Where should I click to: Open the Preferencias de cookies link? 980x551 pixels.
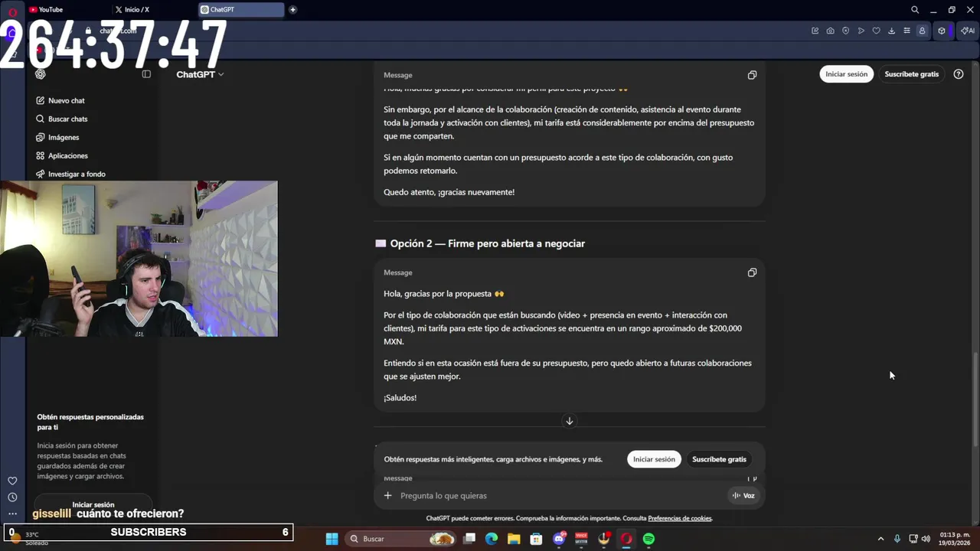[680, 518]
